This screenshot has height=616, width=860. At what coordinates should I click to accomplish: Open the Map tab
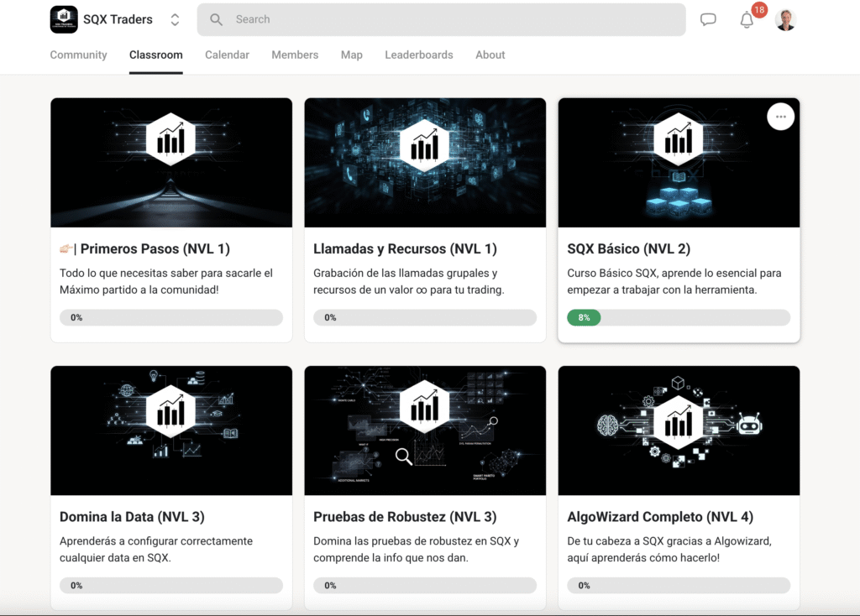pos(352,55)
